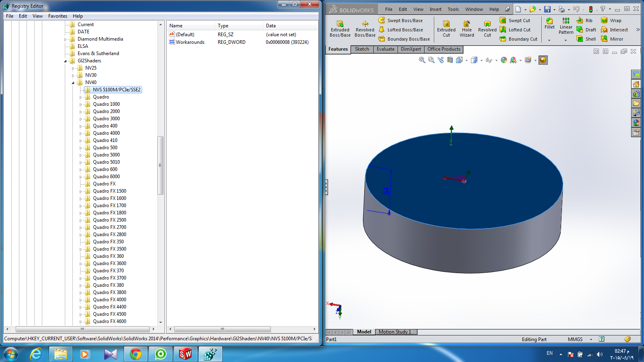Apply the Mirror feature
This screenshot has height=362, width=644.
[612, 39]
